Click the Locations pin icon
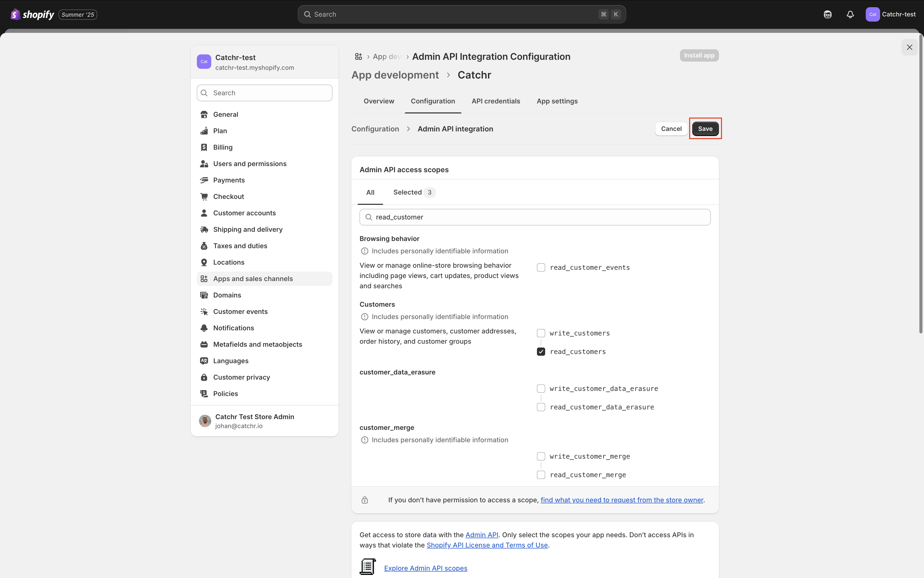924x578 pixels. tap(204, 262)
